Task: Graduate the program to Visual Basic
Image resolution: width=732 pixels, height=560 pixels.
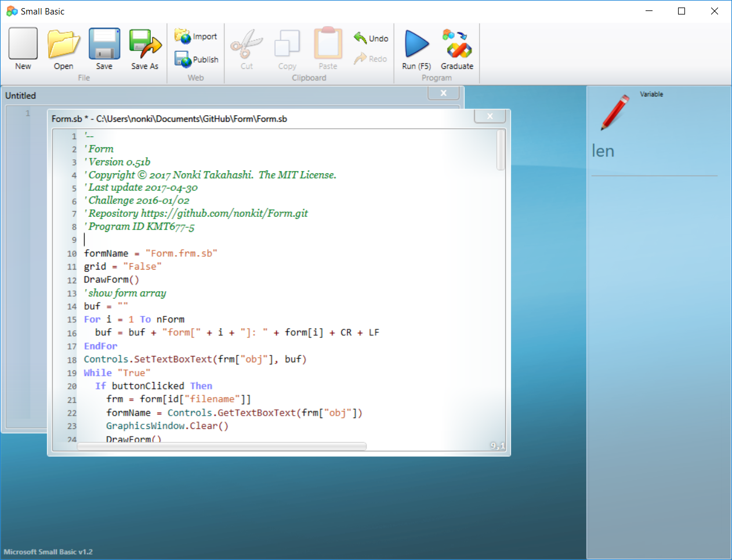Action: (457, 49)
